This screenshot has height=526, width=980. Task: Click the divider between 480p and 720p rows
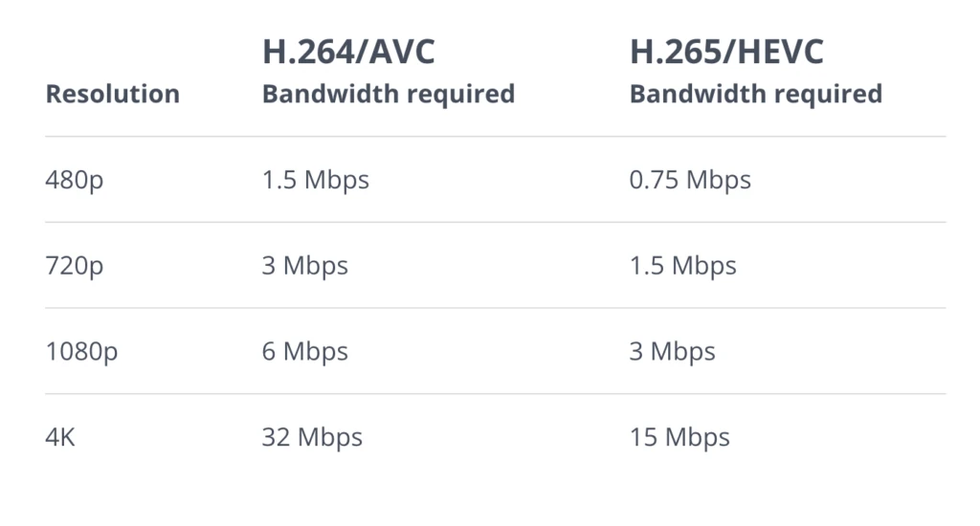[495, 223]
